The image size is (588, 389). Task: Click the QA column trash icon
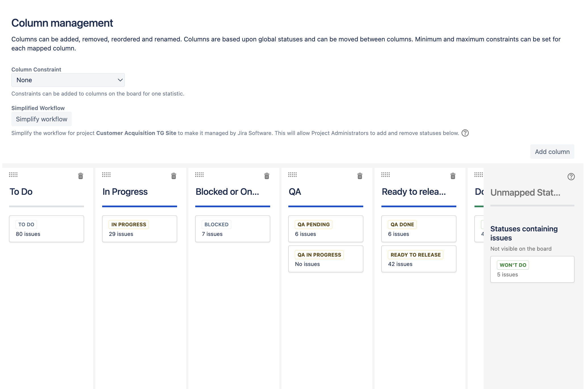click(x=360, y=176)
